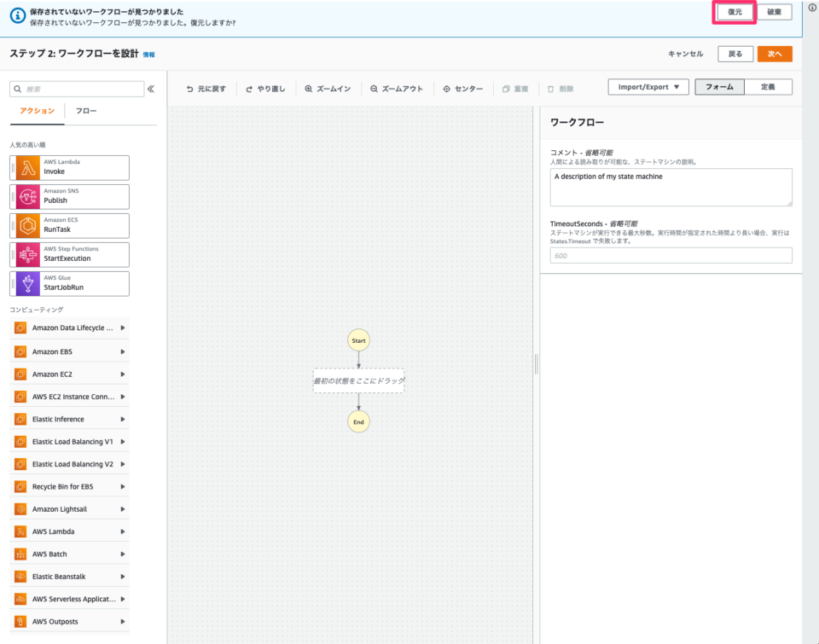The height and width of the screenshot is (644, 819).
Task: Click the search field in actions panel
Action: click(x=77, y=89)
